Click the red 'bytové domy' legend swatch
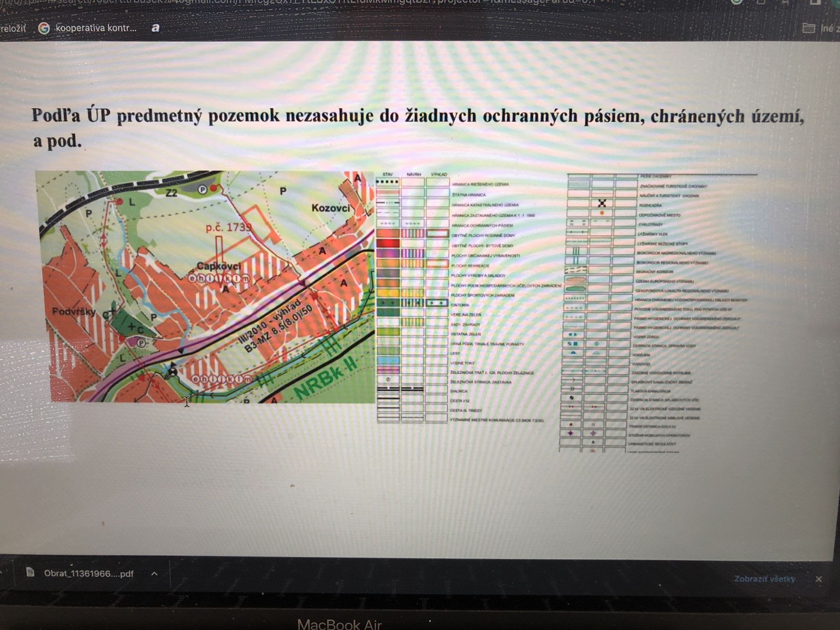Image resolution: width=840 pixels, height=630 pixels. coord(388,244)
